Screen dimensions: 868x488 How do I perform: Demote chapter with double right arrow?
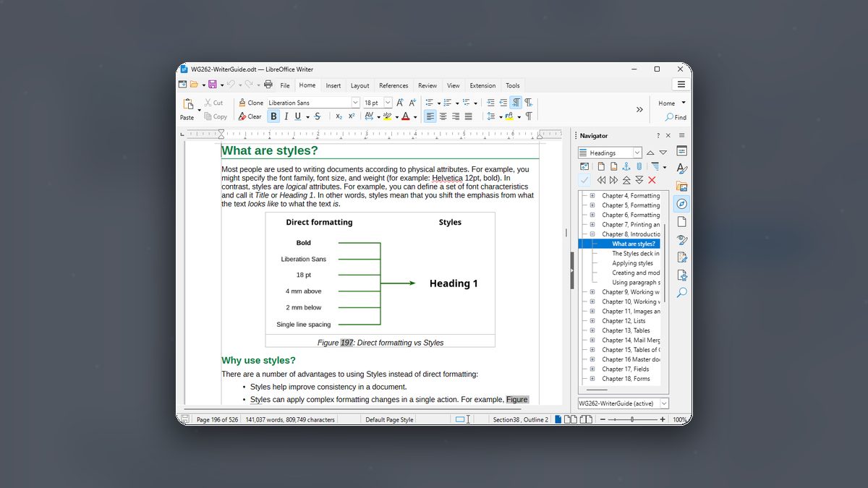coord(613,180)
